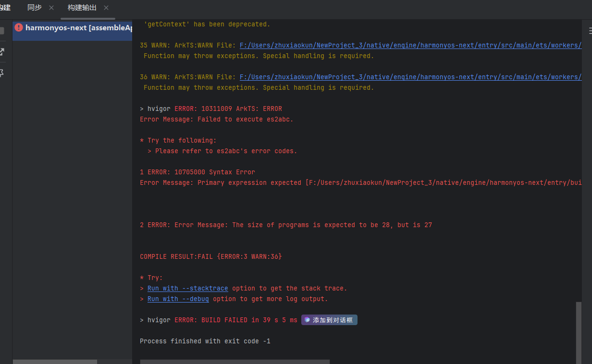Click Run with --stacktrace link
The width and height of the screenshot is (592, 364).
[187, 288]
